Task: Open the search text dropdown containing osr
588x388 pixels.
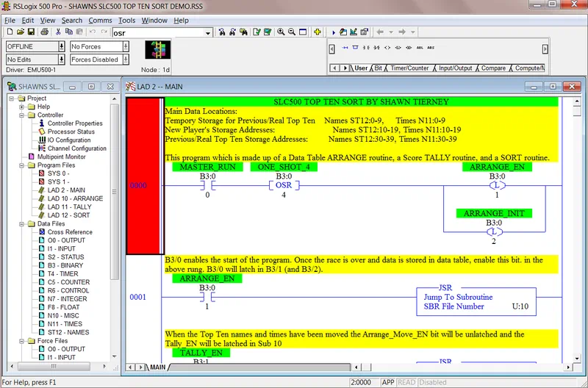Action: click(x=208, y=33)
